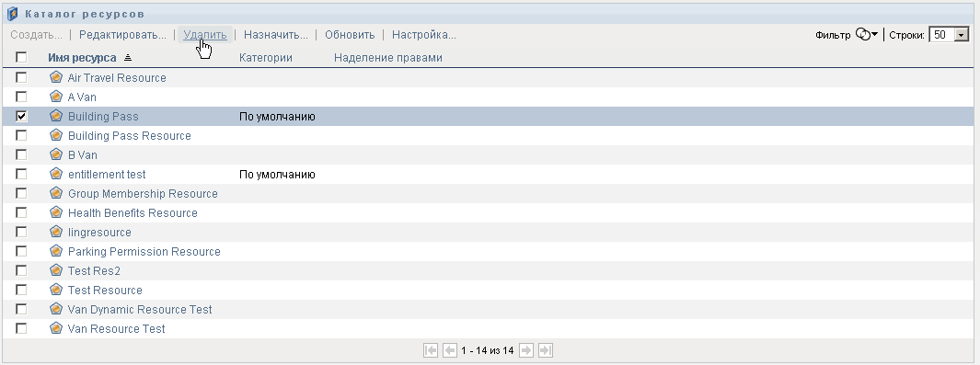
Task: Click the Air Travel Resource row icon
Action: coord(56,77)
